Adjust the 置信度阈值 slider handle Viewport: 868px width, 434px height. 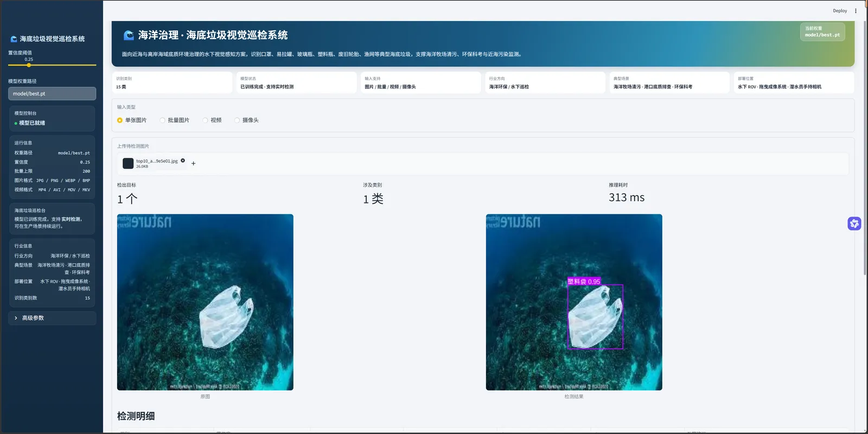pyautogui.click(x=29, y=65)
